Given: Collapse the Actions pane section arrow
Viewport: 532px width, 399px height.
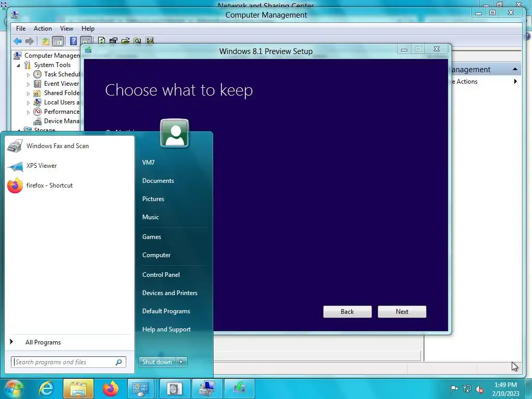Looking at the screenshot, I should (515, 69).
